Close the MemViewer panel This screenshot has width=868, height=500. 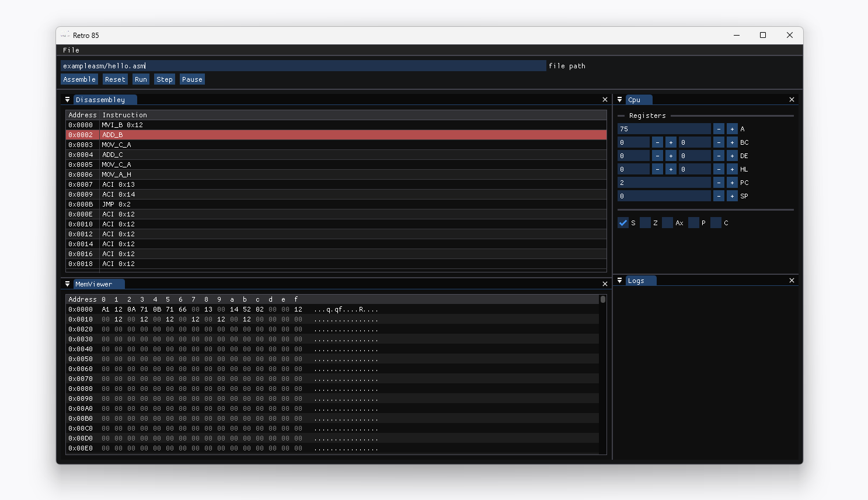click(605, 284)
